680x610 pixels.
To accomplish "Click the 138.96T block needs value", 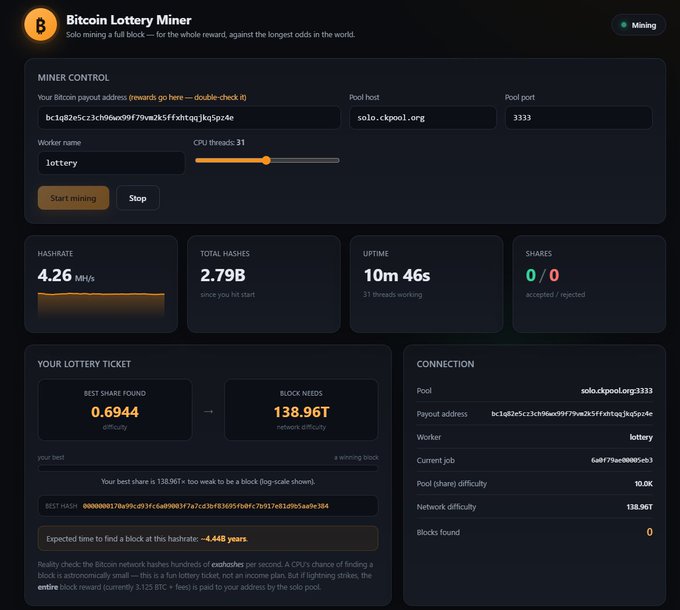I will tap(301, 412).
